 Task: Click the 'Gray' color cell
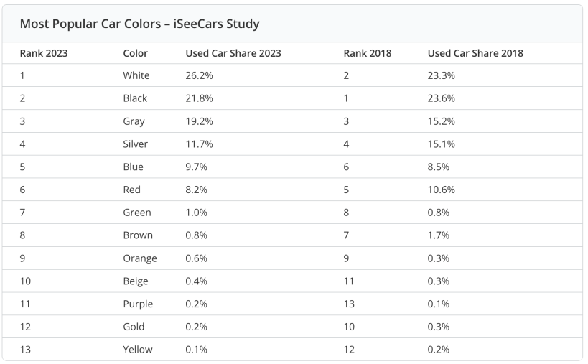pyautogui.click(x=134, y=121)
